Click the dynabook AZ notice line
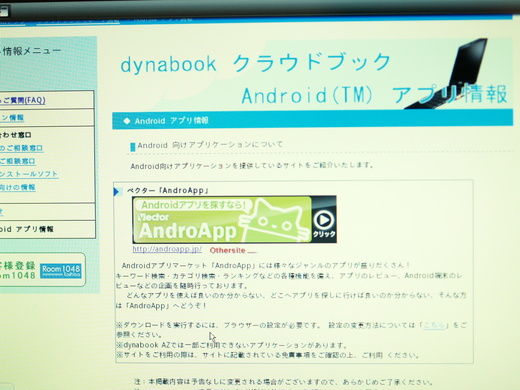The width and height of the screenshot is (520, 390). coord(232,345)
